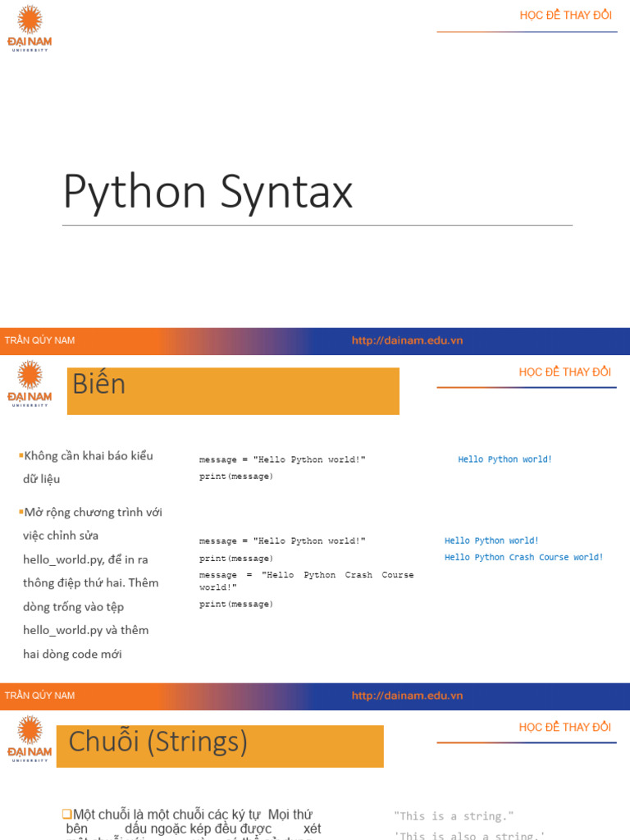630x840 pixels.
Task: Click 'HỌC ĐỂ THAY ĐỔI' on the Chuỗi slide
Action: (x=564, y=727)
